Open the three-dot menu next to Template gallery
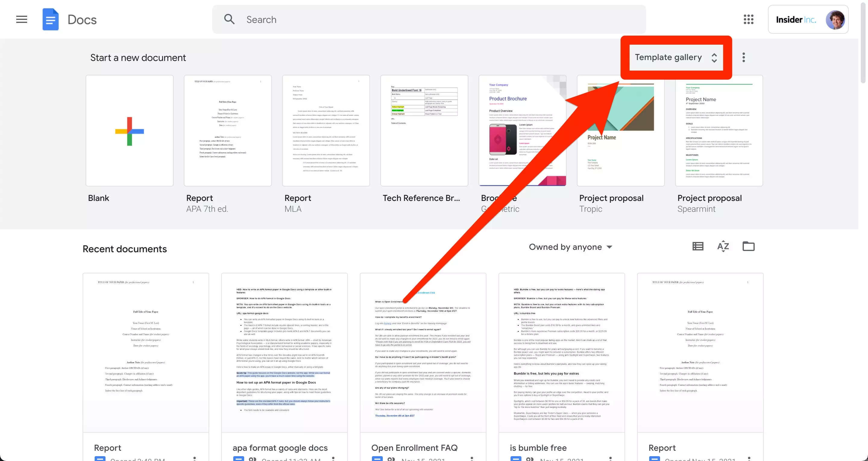 (744, 58)
